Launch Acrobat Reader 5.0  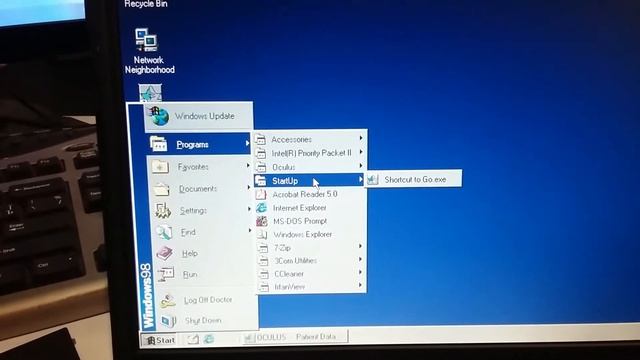(x=310, y=194)
